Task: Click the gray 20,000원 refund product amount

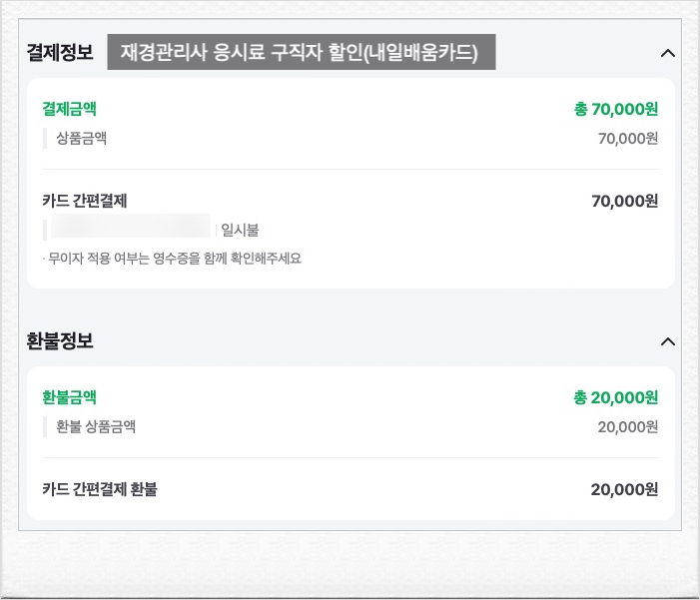Action: (x=627, y=426)
